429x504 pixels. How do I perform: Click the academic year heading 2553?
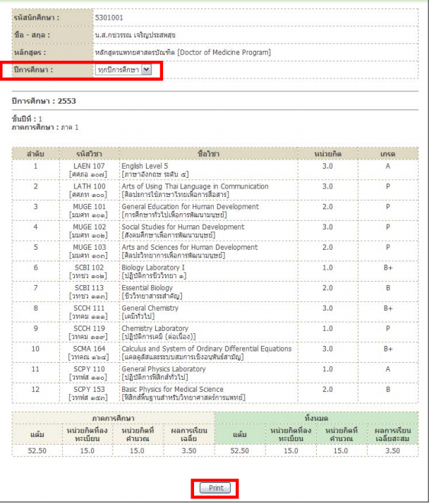[44, 101]
